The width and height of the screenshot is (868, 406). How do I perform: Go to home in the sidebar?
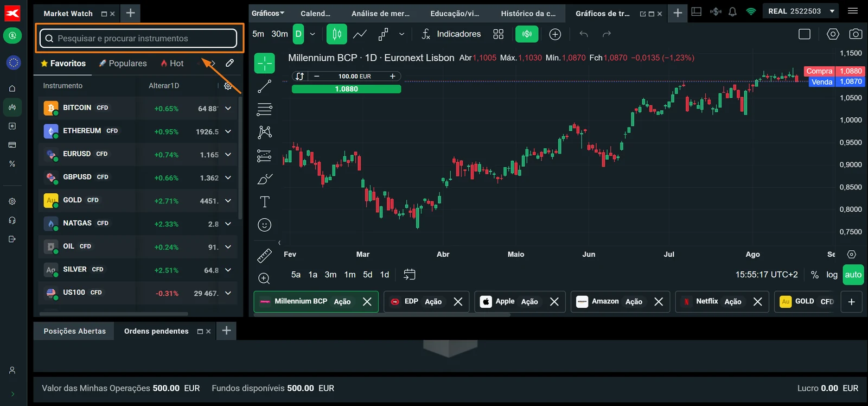coord(12,88)
